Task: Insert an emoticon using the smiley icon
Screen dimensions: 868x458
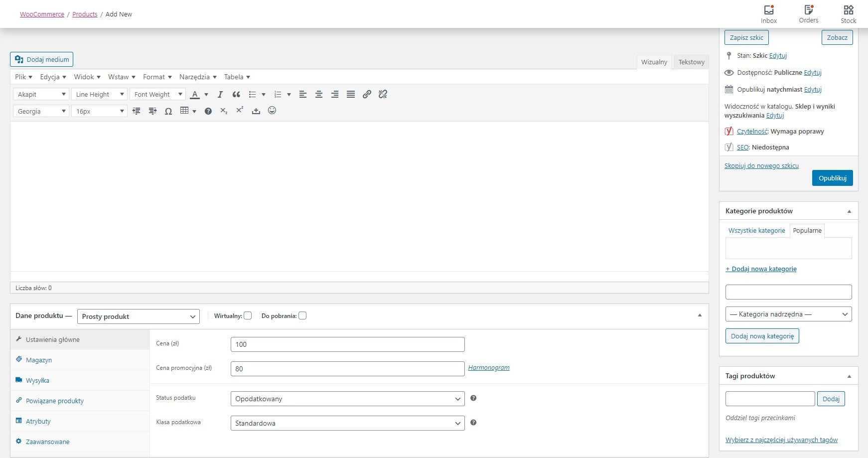Action: click(x=272, y=111)
